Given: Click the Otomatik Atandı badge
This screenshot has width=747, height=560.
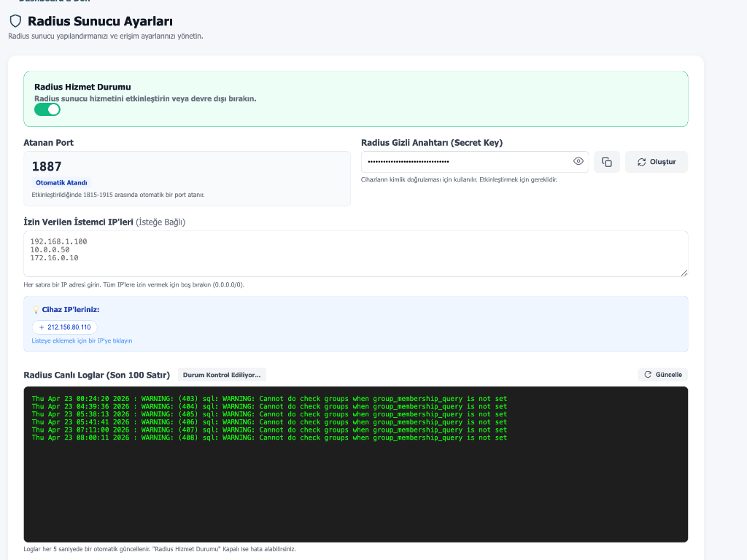Looking at the screenshot, I should (61, 183).
